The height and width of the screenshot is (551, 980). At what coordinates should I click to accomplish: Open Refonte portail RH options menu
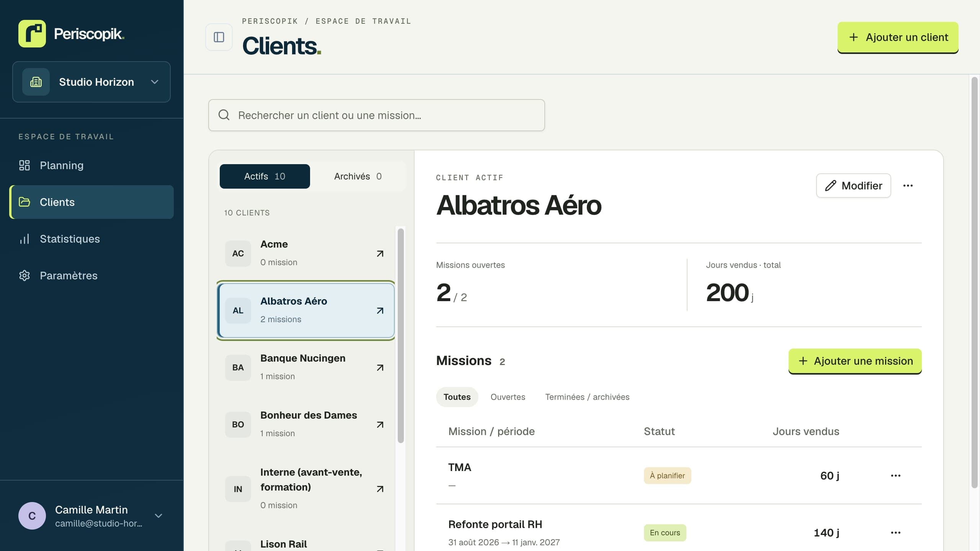[896, 533]
